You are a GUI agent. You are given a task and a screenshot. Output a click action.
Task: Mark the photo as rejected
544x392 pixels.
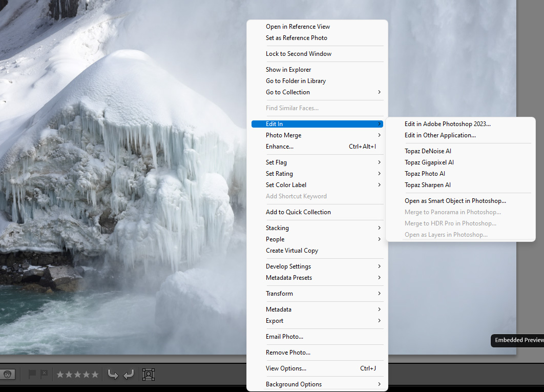pos(45,374)
